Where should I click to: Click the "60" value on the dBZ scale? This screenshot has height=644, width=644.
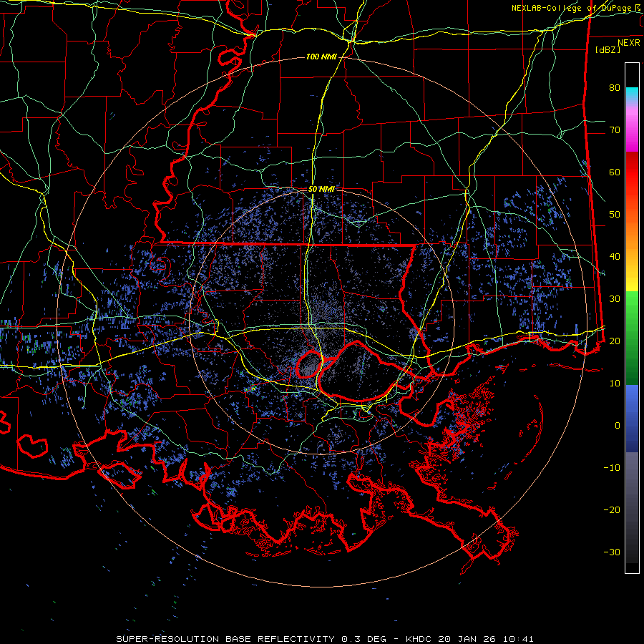pos(615,172)
